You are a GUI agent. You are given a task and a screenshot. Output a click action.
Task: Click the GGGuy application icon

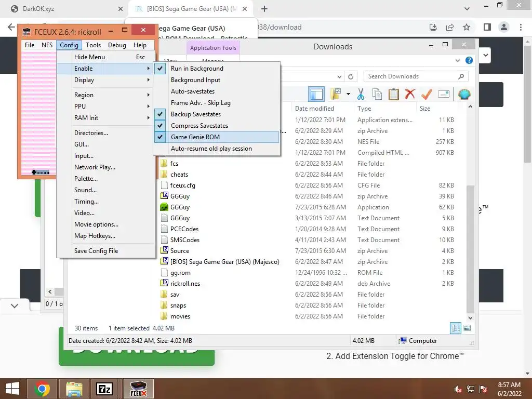point(164,207)
